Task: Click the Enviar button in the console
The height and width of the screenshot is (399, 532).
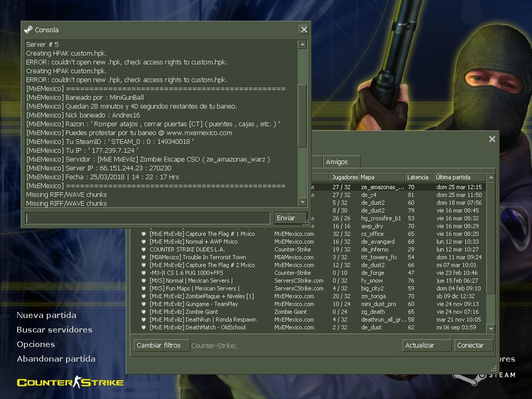Action: pos(290,218)
